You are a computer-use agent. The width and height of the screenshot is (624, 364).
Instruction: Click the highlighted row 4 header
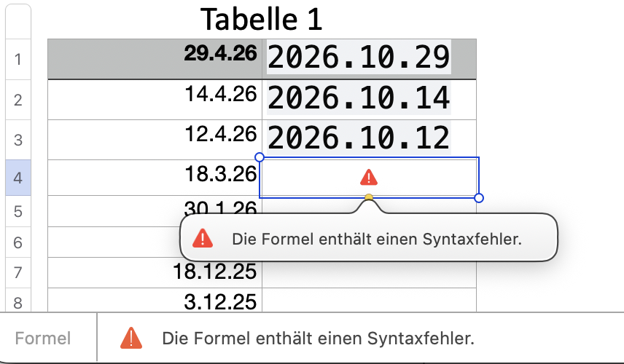point(18,178)
